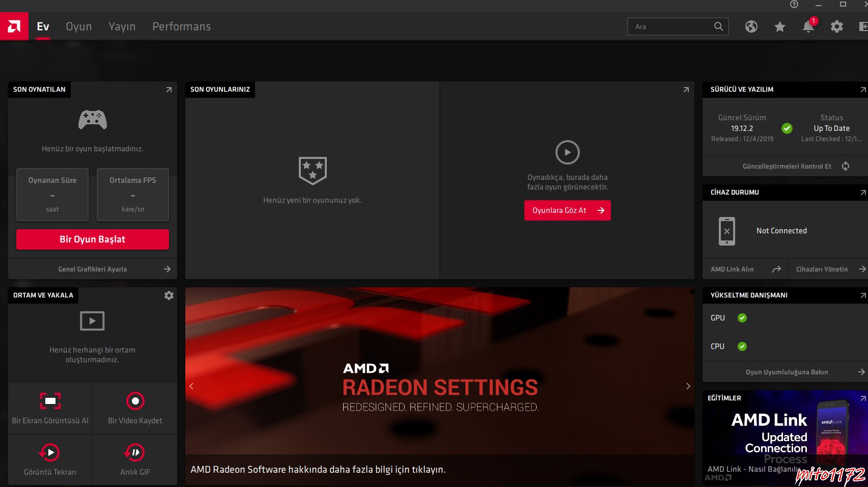Click the media play frame icon
Viewport: 868px width, 487px height.
(x=92, y=321)
